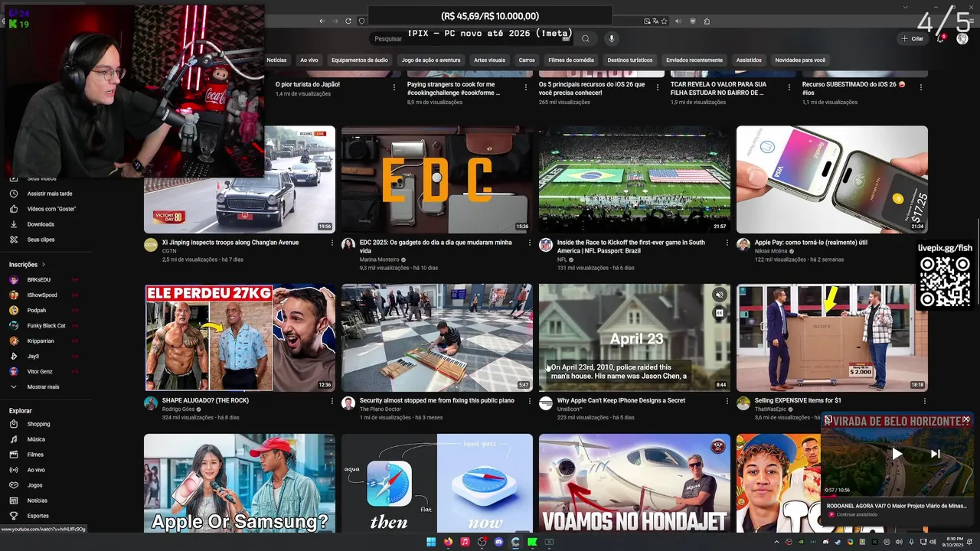Screen dimensions: 980x551
Task: Select the Carros filter chip
Action: coord(527,60)
